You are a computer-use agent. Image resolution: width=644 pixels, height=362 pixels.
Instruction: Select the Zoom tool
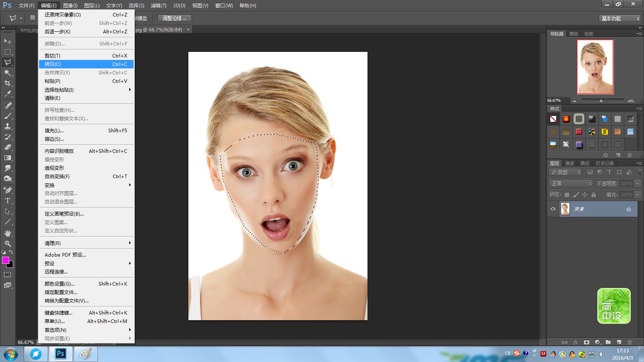pyautogui.click(x=8, y=244)
